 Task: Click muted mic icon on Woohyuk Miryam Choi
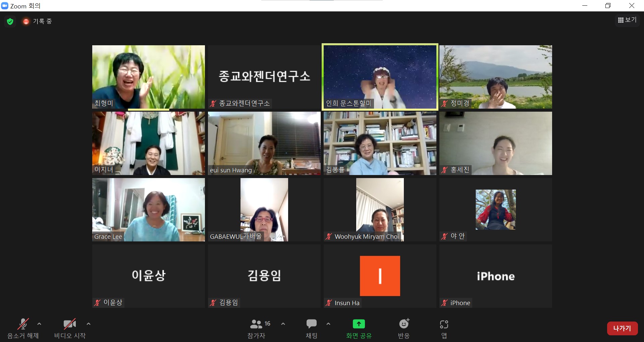click(x=329, y=236)
